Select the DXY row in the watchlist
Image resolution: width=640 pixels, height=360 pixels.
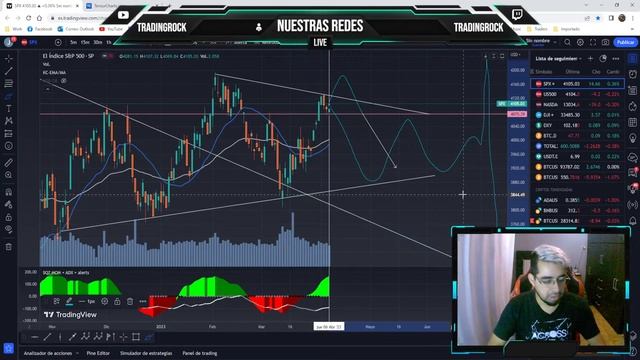pyautogui.click(x=577, y=125)
